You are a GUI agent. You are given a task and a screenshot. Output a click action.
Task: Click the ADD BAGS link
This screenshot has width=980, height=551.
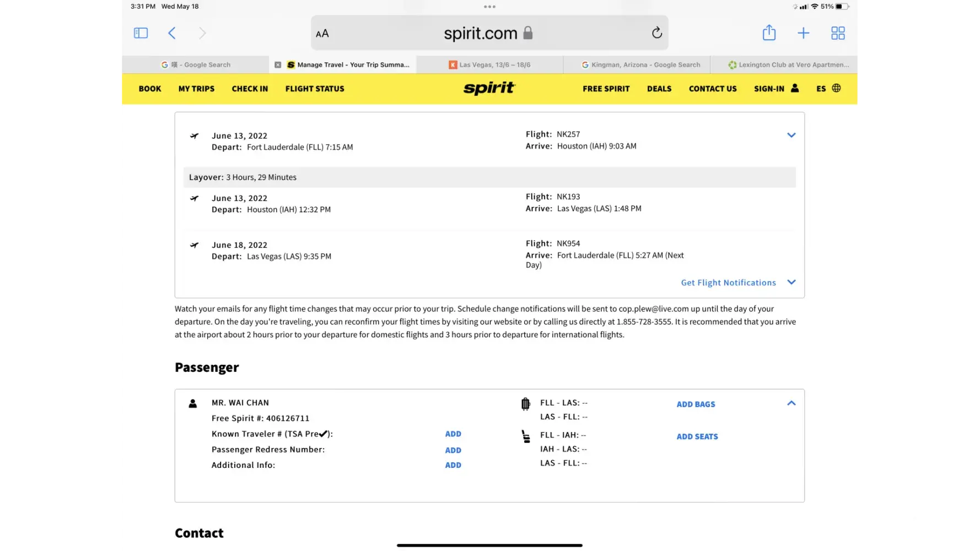pos(696,404)
